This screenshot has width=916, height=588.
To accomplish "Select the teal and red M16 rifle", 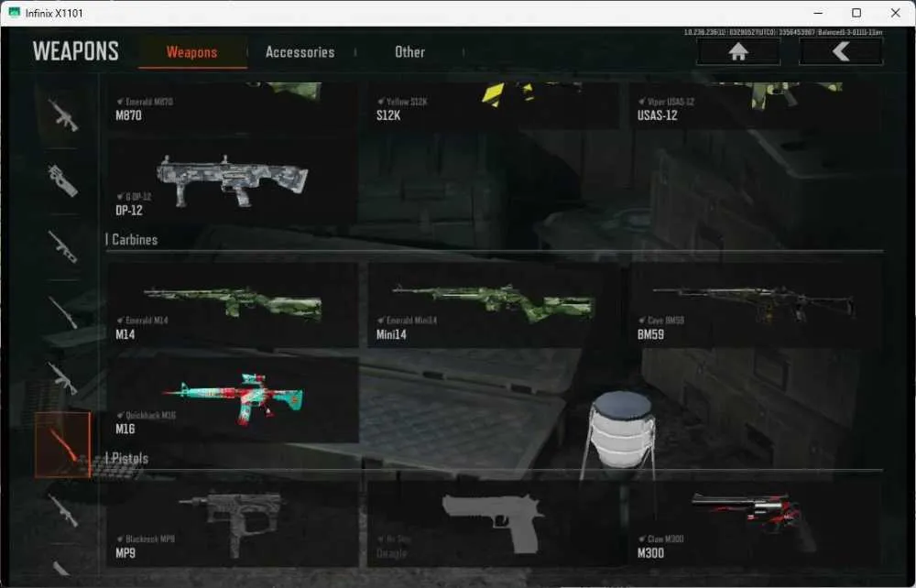I will tap(233, 399).
